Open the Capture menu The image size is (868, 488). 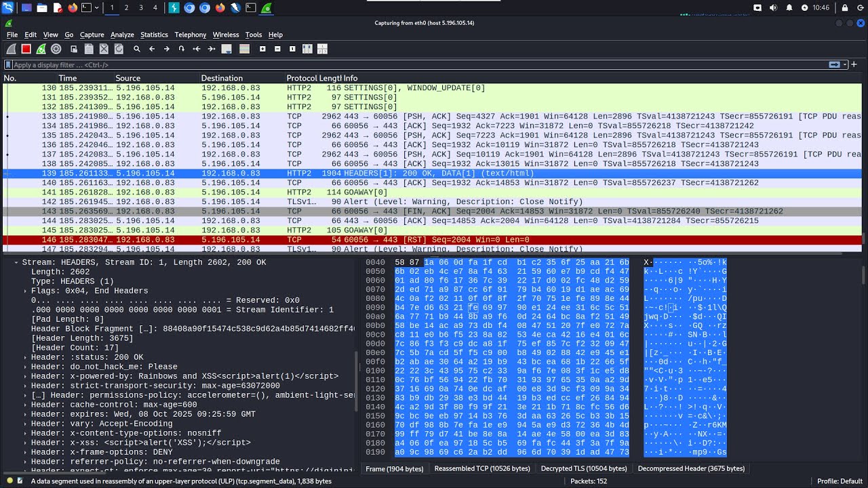92,35
